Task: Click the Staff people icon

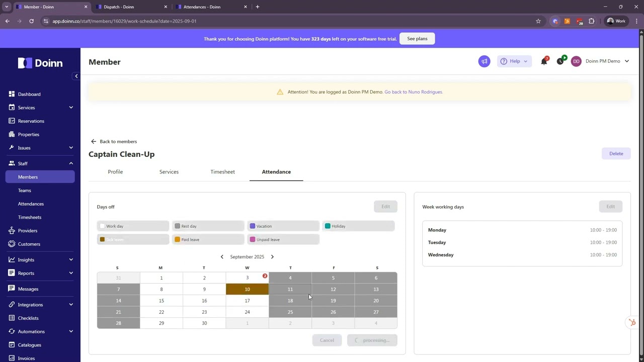Action: (12, 163)
